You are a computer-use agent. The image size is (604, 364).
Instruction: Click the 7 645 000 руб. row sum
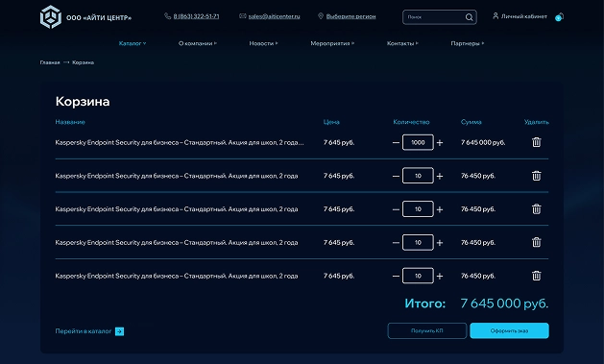pyautogui.click(x=483, y=142)
